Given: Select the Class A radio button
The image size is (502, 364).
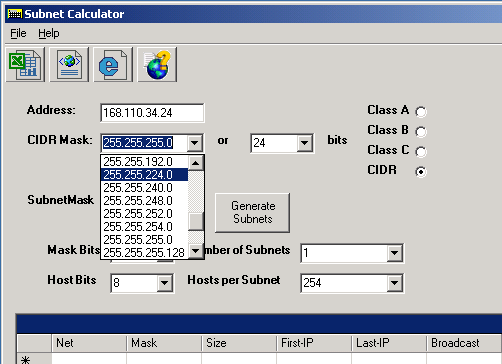Looking at the screenshot, I should 421,112.
